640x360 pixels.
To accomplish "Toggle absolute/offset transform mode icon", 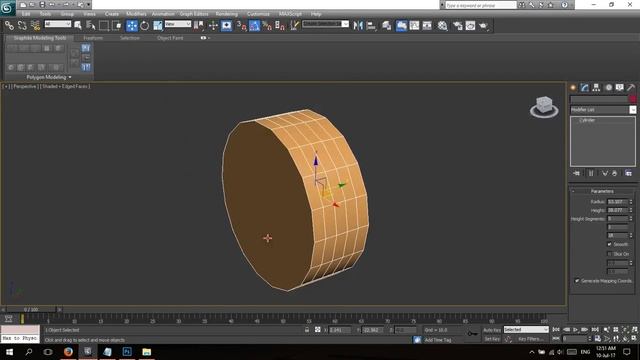I will 318,329.
